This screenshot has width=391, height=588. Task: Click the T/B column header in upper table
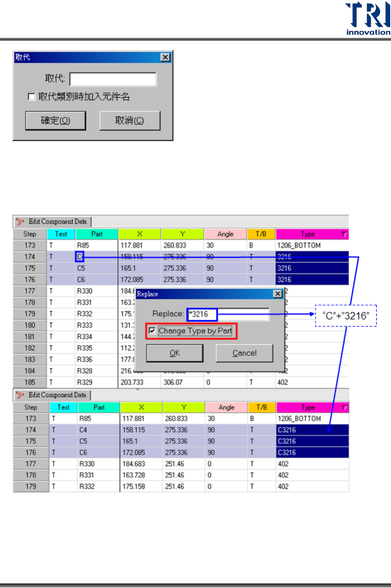pos(261,234)
